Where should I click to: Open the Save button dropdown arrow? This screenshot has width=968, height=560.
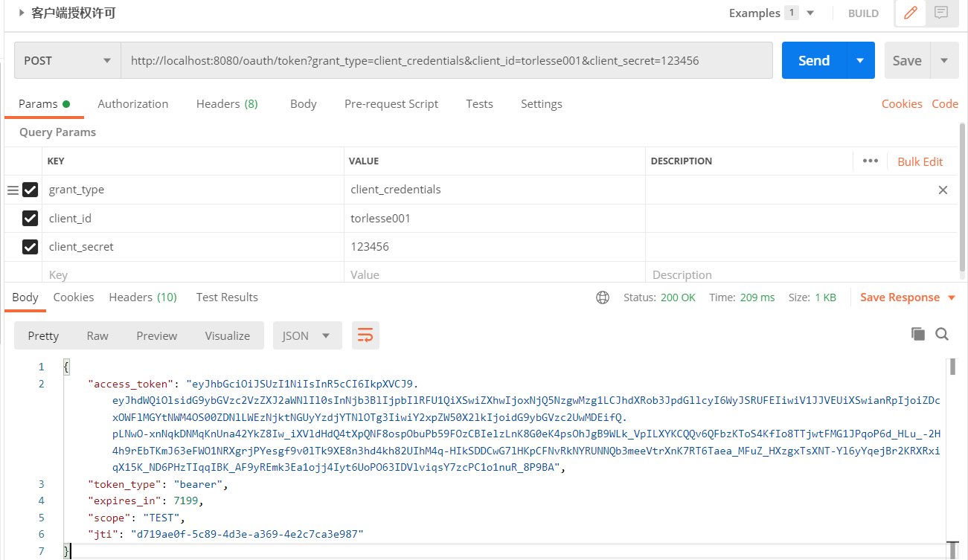(x=944, y=60)
